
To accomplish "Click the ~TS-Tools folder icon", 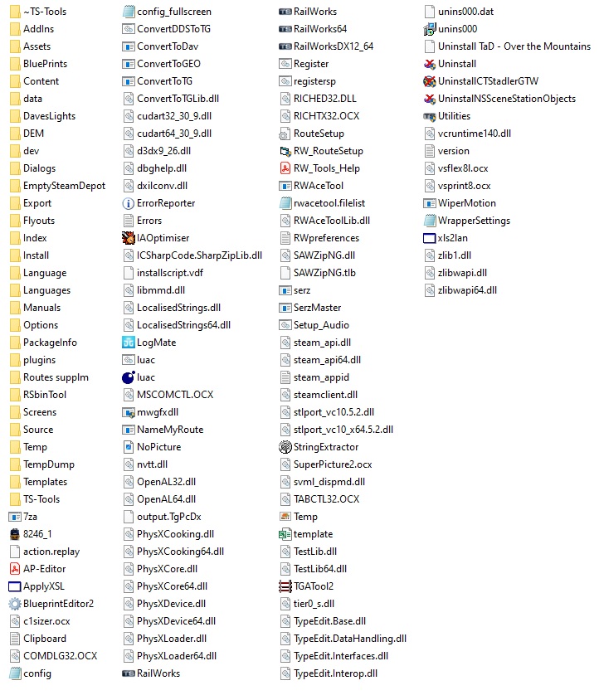I will [15, 12].
